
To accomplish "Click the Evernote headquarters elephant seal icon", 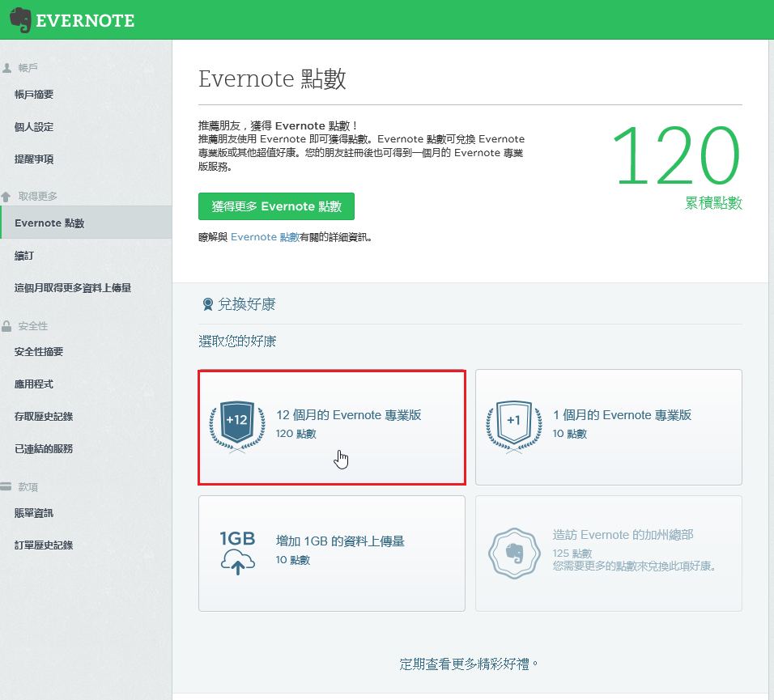I will (x=514, y=553).
